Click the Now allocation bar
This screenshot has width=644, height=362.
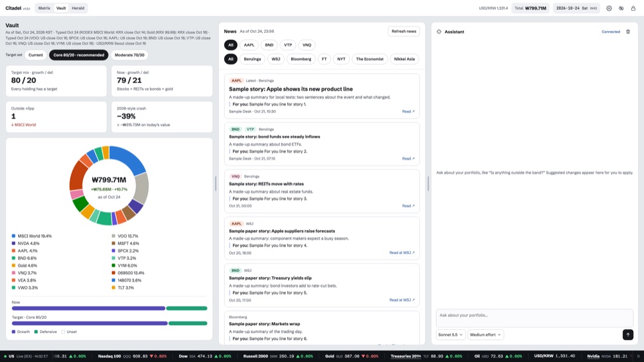109,308
